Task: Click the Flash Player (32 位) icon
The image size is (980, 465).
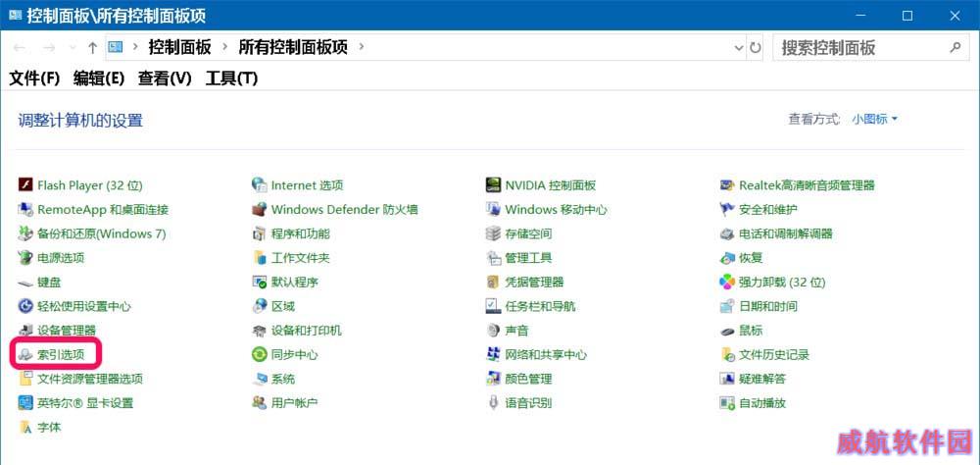Action: click(25, 184)
